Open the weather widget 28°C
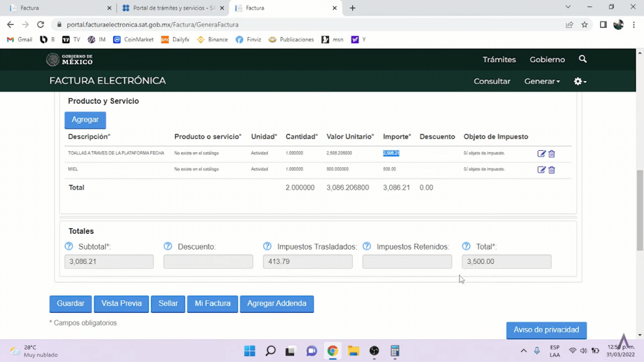 pyautogui.click(x=35, y=351)
